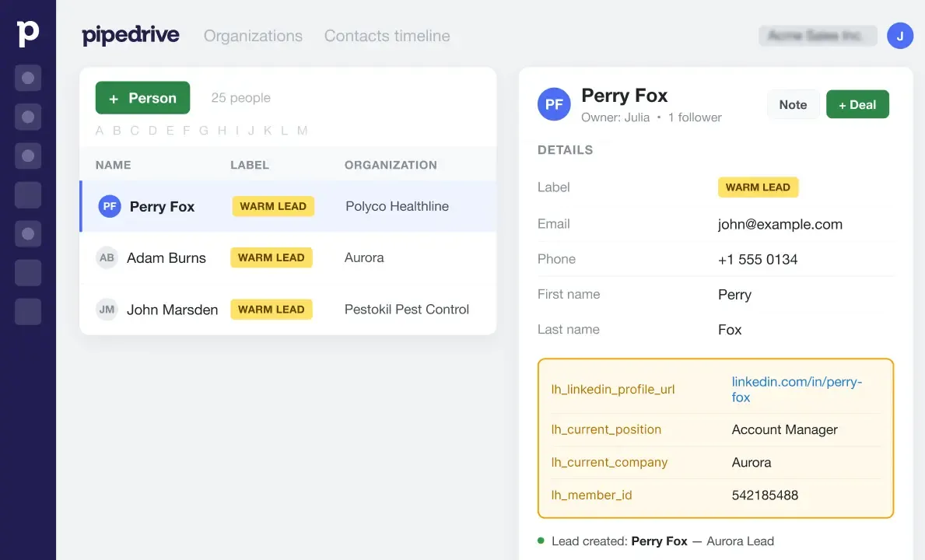Click the phone value +1 555 0134
This screenshot has height=560, width=925.
tap(758, 259)
